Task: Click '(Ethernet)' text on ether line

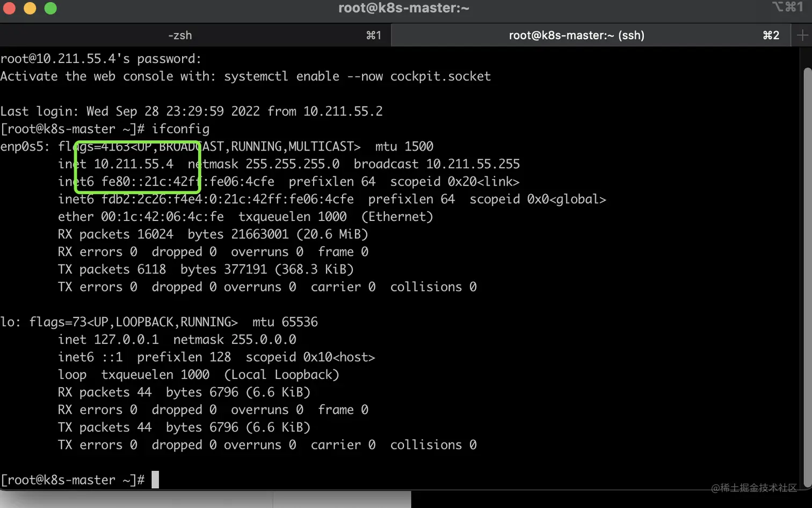Action: coord(397,217)
